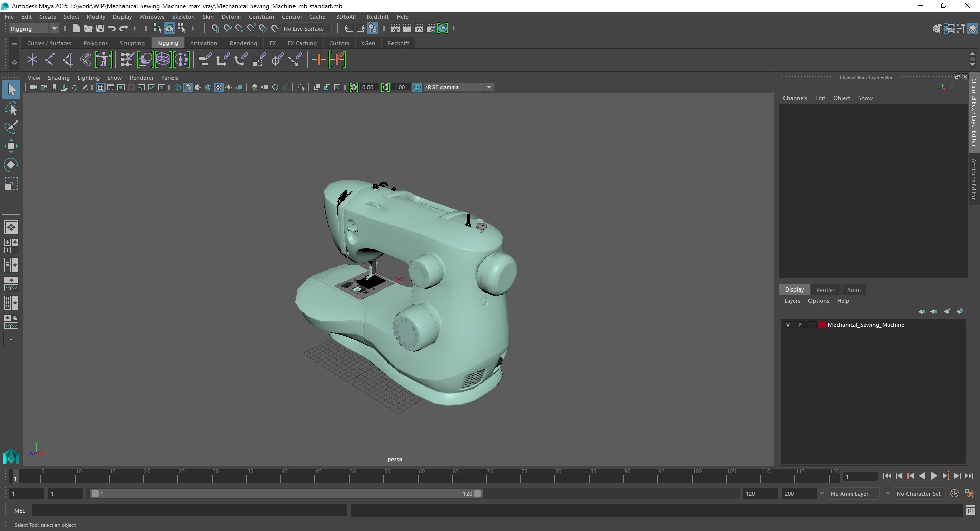Viewport: 980px width, 531px height.
Task: Click the Create Joint shelf icon
Action: tap(50, 60)
